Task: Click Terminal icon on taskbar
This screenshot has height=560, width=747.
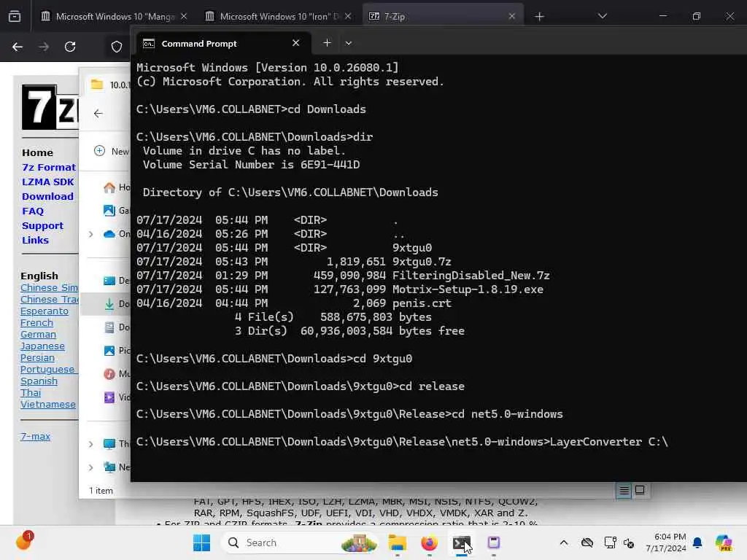Action: 461,542
